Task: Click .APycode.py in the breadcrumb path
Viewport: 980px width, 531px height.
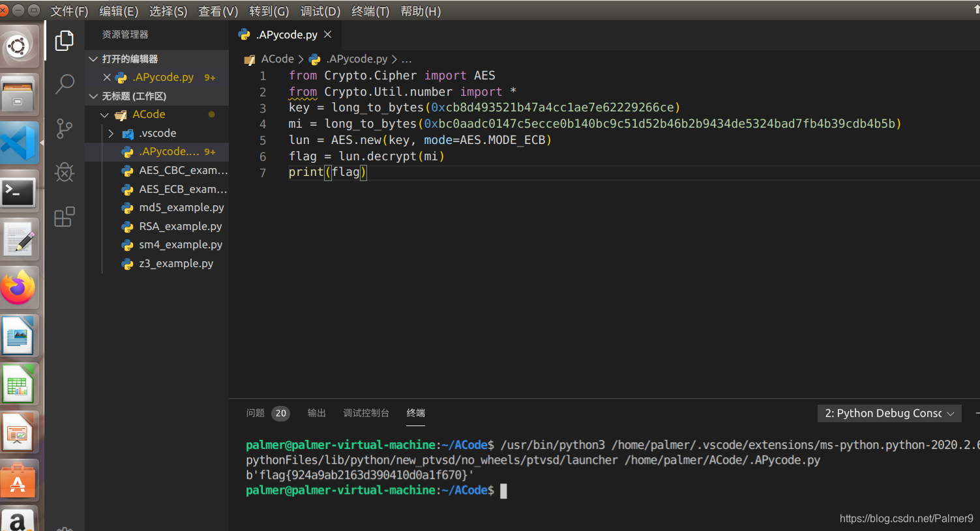Action: coord(357,59)
